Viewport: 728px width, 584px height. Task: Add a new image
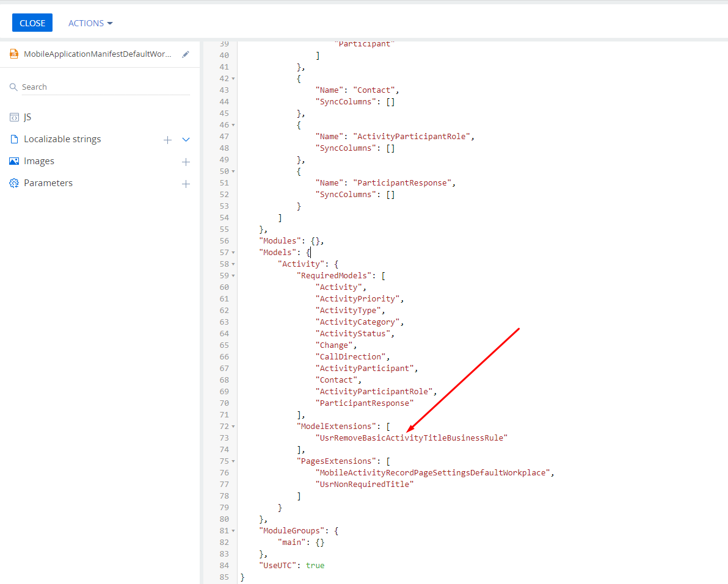(x=186, y=162)
